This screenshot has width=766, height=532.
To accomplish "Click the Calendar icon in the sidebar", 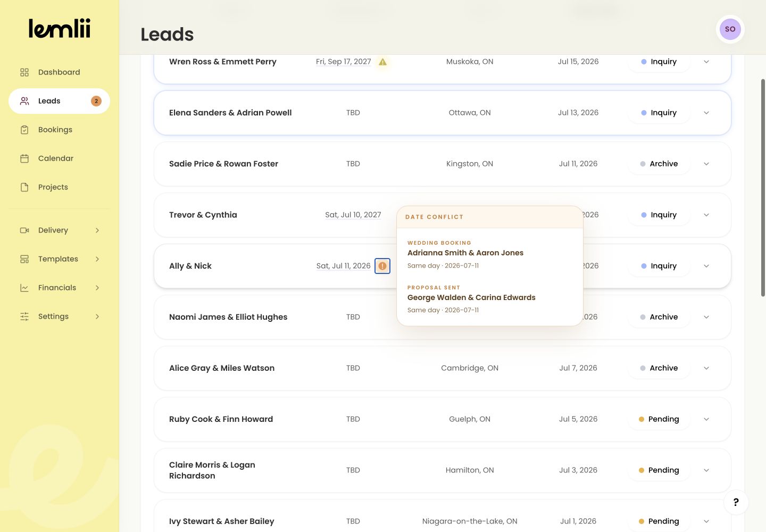I will click(x=24, y=159).
